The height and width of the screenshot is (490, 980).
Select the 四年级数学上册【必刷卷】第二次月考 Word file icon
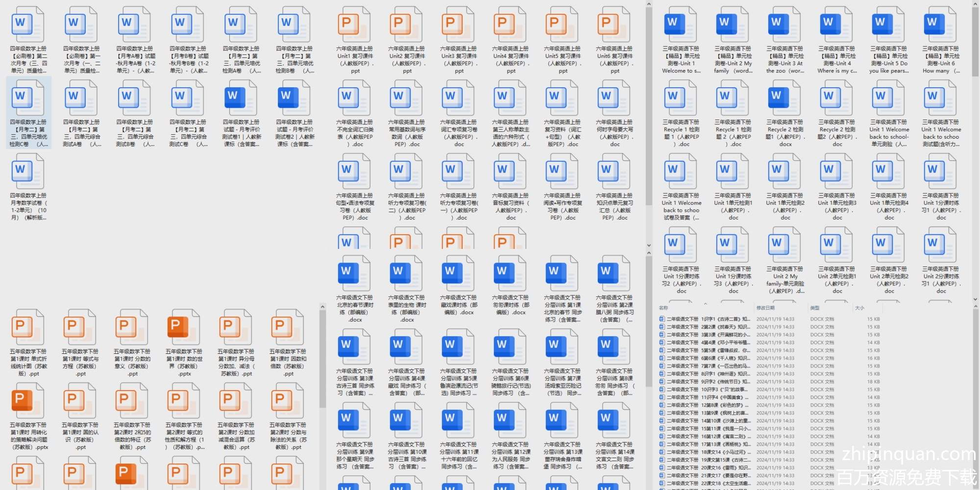click(28, 24)
